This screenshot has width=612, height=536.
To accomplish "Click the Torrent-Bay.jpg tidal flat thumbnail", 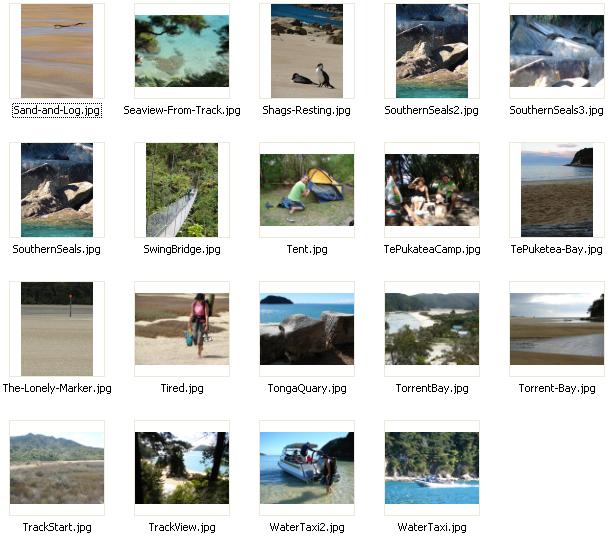I will point(557,329).
